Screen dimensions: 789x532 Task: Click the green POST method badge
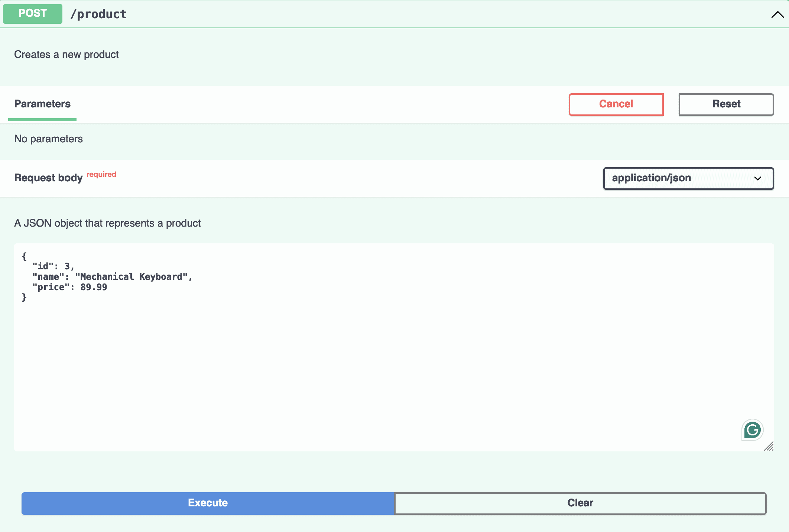pos(33,14)
